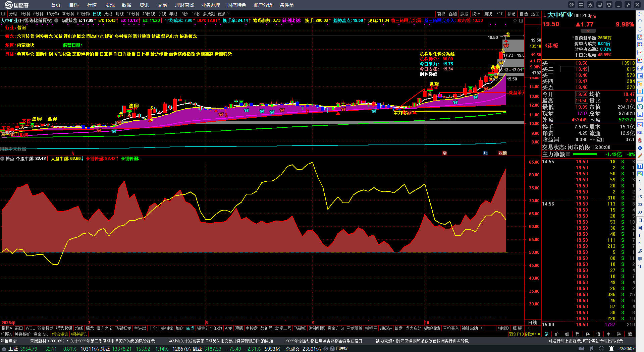
Task: Expand the 指标B selector
Action: 503,328
